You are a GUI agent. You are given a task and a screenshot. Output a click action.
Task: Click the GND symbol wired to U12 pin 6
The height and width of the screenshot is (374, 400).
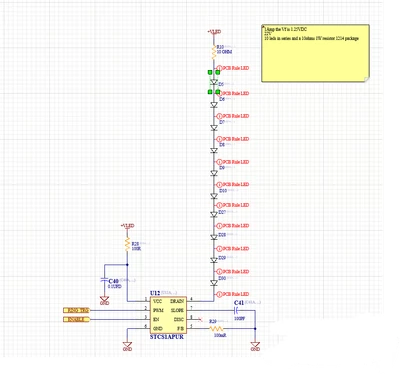(127, 346)
